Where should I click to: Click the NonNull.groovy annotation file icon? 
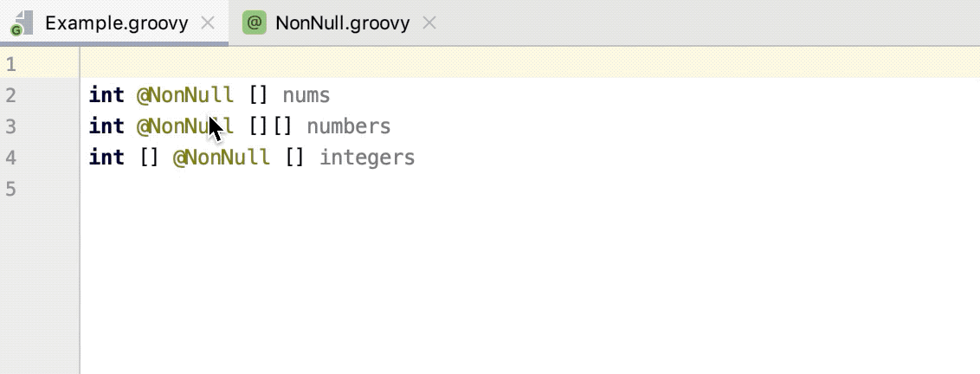coord(254,23)
